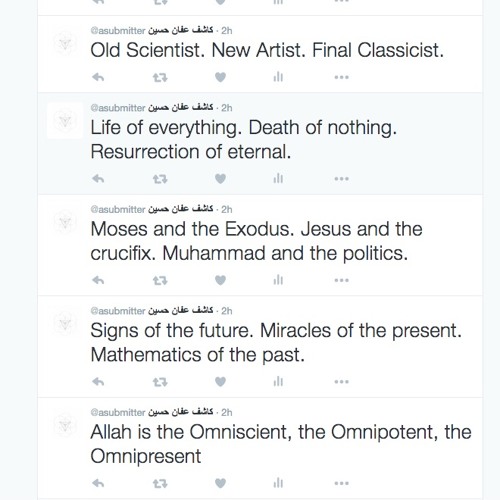Open author name on 'Allah is the Omniscient' tweet

point(180,412)
